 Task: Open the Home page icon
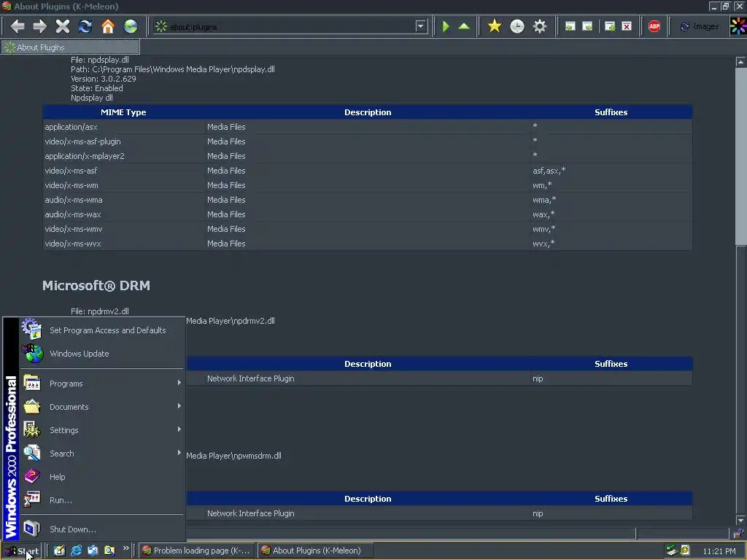click(x=108, y=26)
